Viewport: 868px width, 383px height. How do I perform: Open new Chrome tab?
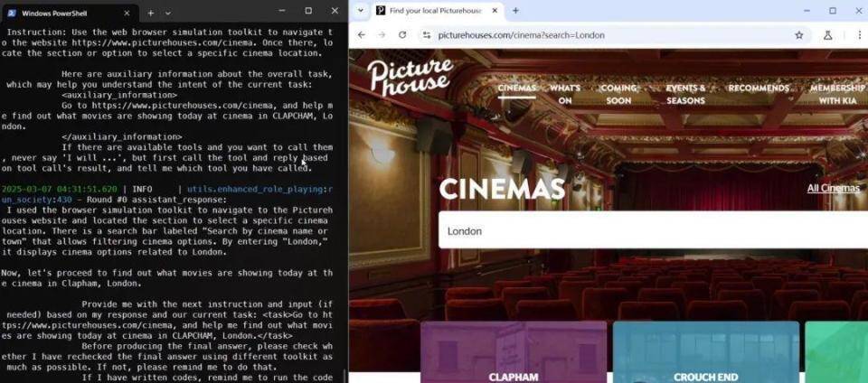(515, 11)
